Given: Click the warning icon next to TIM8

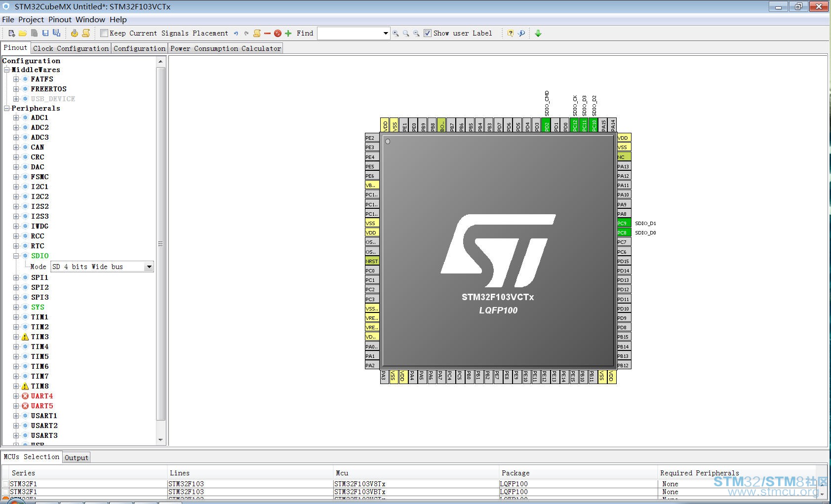Looking at the screenshot, I should [25, 386].
